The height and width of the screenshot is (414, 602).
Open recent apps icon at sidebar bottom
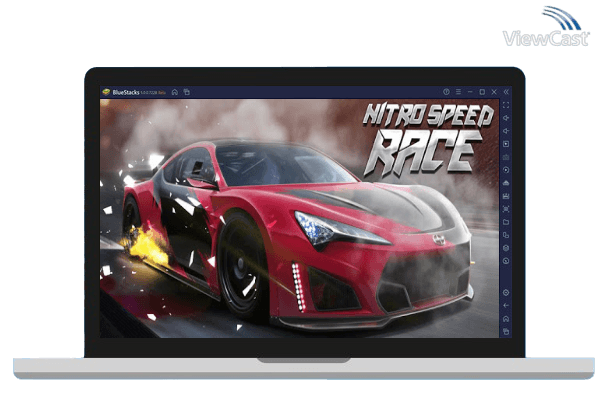[506, 331]
